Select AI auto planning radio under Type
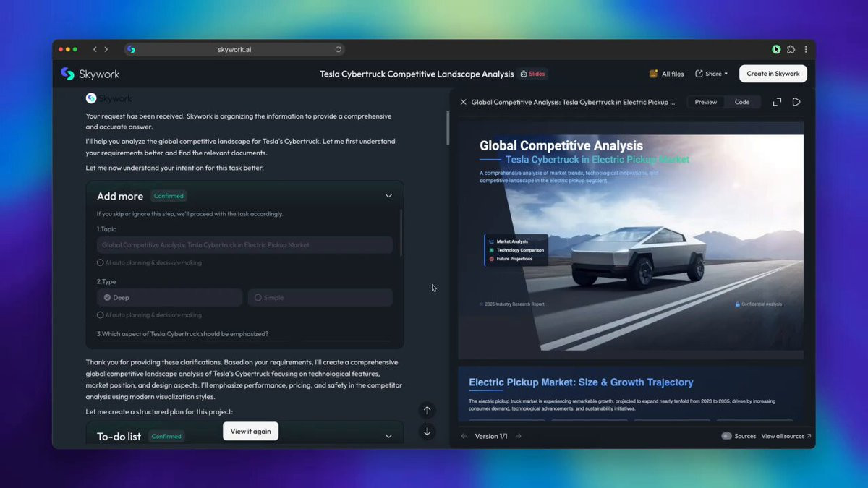This screenshot has height=488, width=868. click(x=100, y=315)
